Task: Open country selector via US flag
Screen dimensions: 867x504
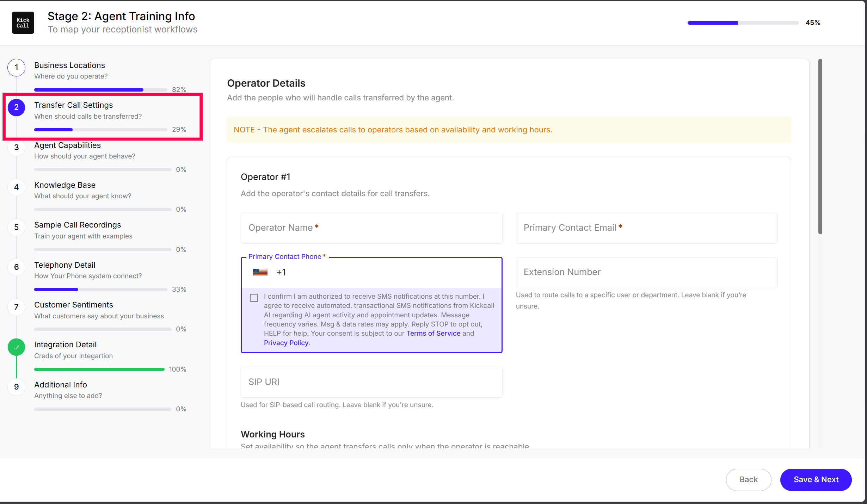Action: click(260, 272)
